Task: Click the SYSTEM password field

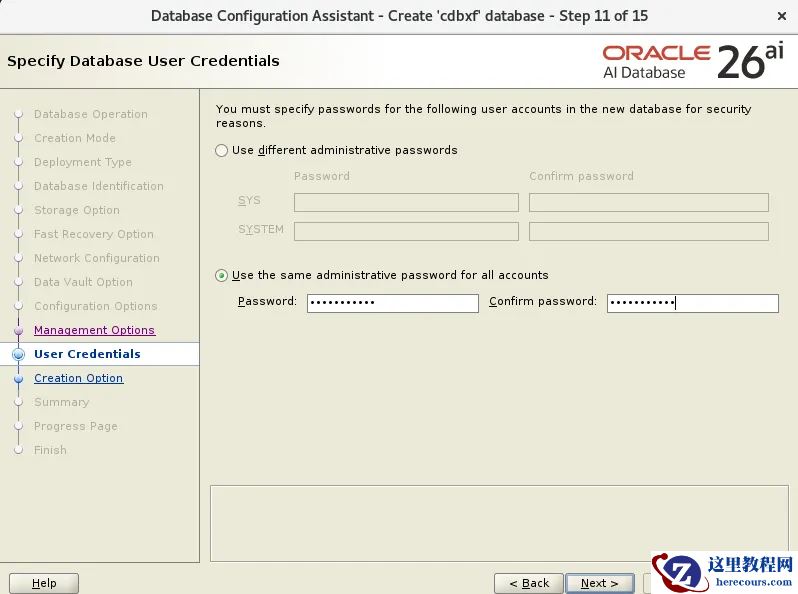Action: (406, 231)
